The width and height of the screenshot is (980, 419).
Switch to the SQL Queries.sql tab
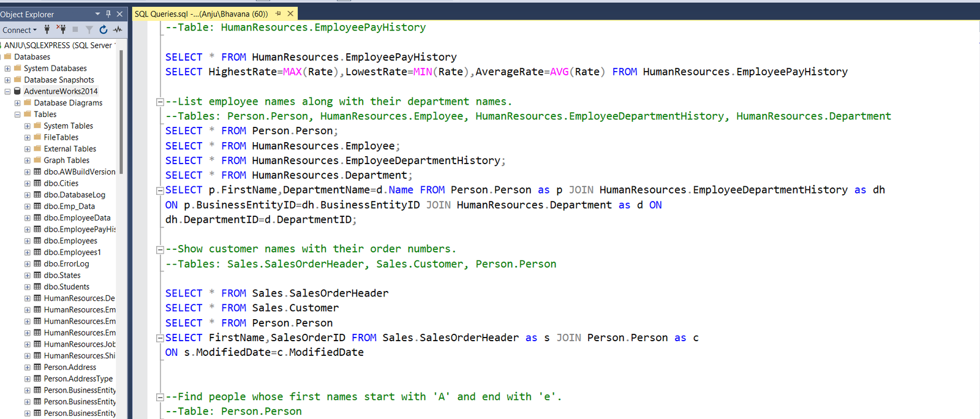tap(201, 13)
